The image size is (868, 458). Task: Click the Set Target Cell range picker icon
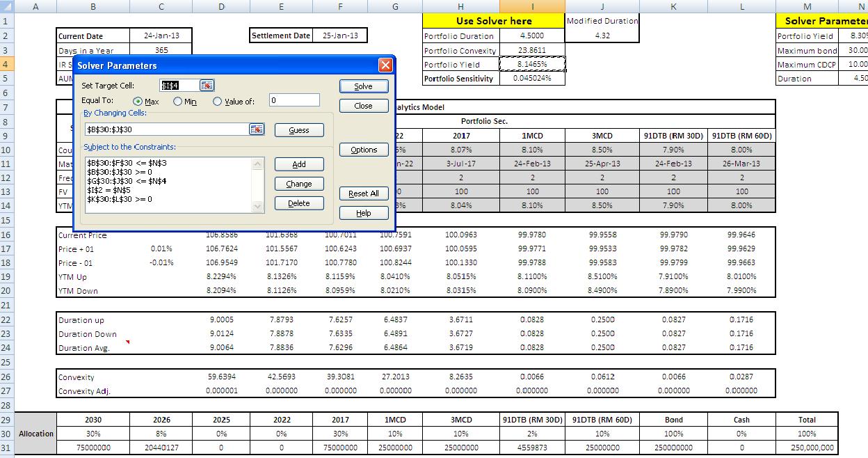point(207,86)
